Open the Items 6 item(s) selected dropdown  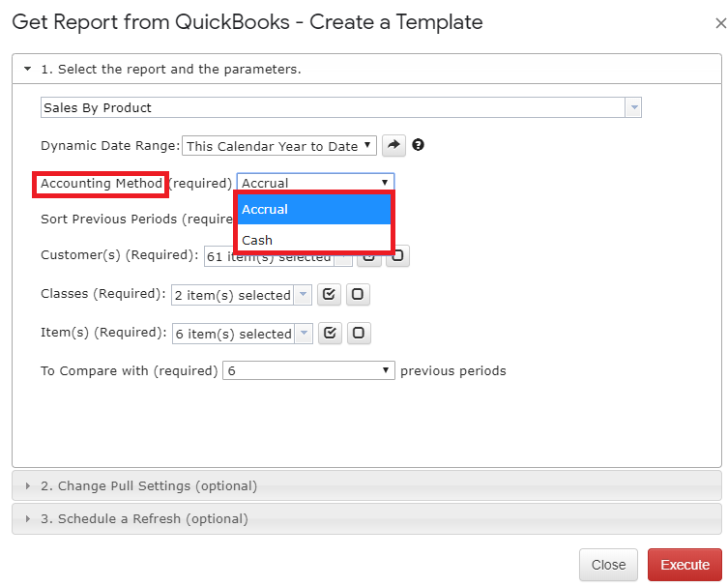click(243, 334)
